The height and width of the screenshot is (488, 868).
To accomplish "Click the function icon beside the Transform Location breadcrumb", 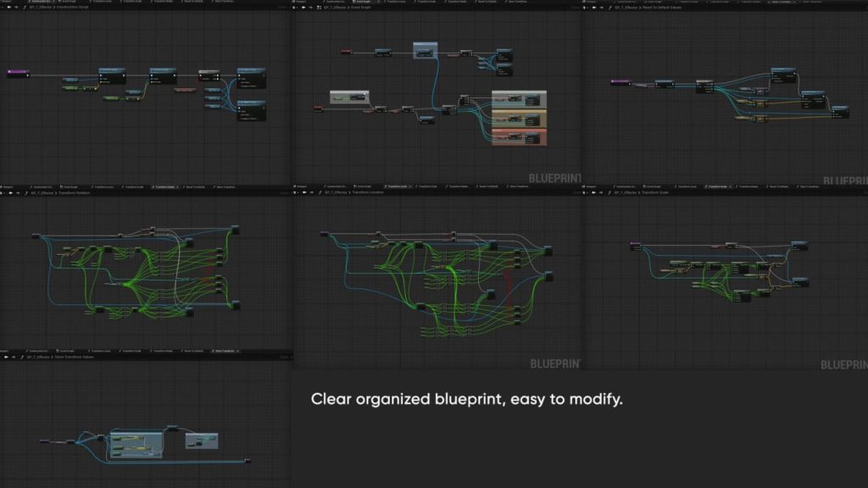I will (318, 192).
